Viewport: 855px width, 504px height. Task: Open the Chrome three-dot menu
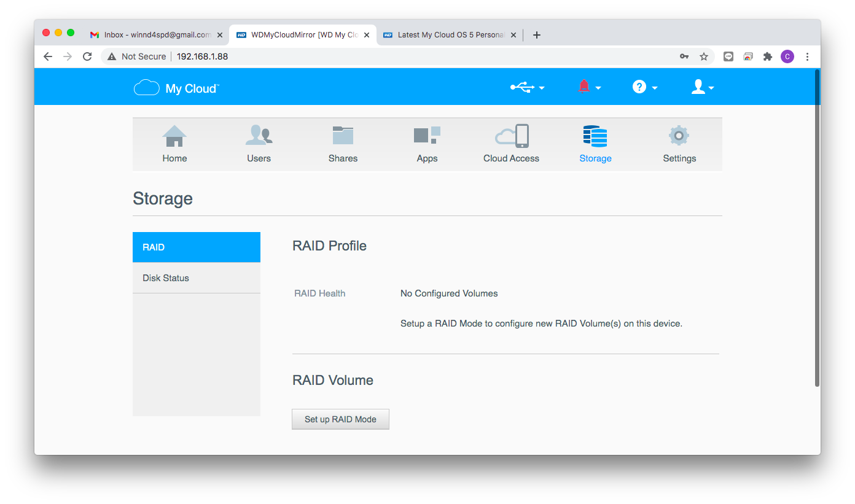point(807,56)
